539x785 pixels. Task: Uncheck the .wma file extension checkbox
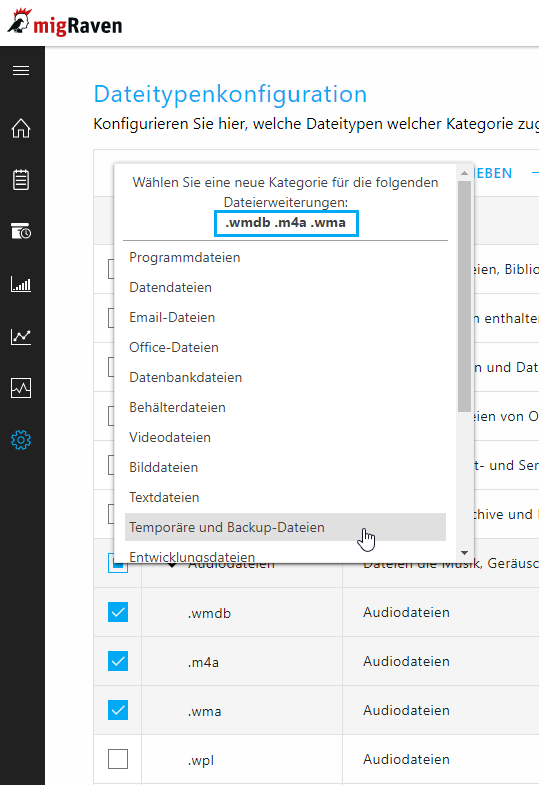point(118,710)
